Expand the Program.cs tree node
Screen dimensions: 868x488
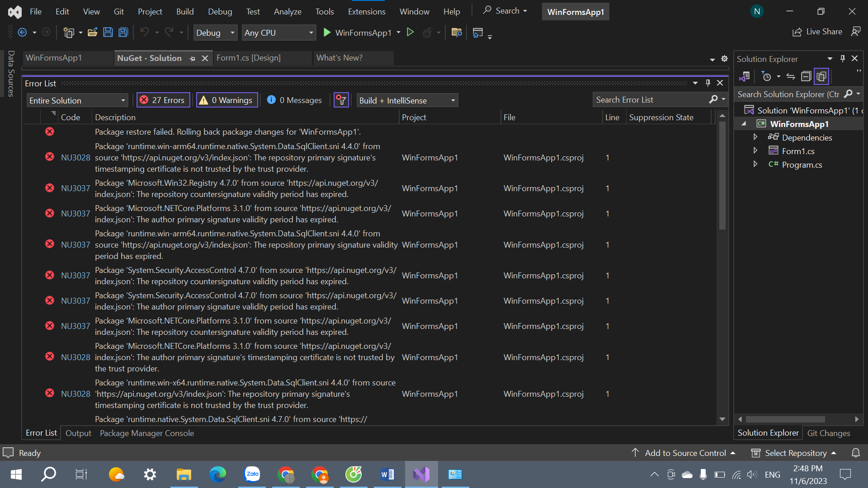tap(755, 164)
